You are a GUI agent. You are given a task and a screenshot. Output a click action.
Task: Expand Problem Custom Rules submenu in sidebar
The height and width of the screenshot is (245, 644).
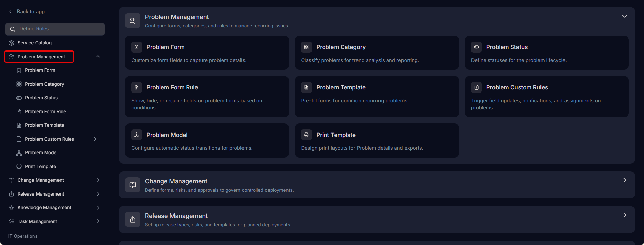[95, 139]
